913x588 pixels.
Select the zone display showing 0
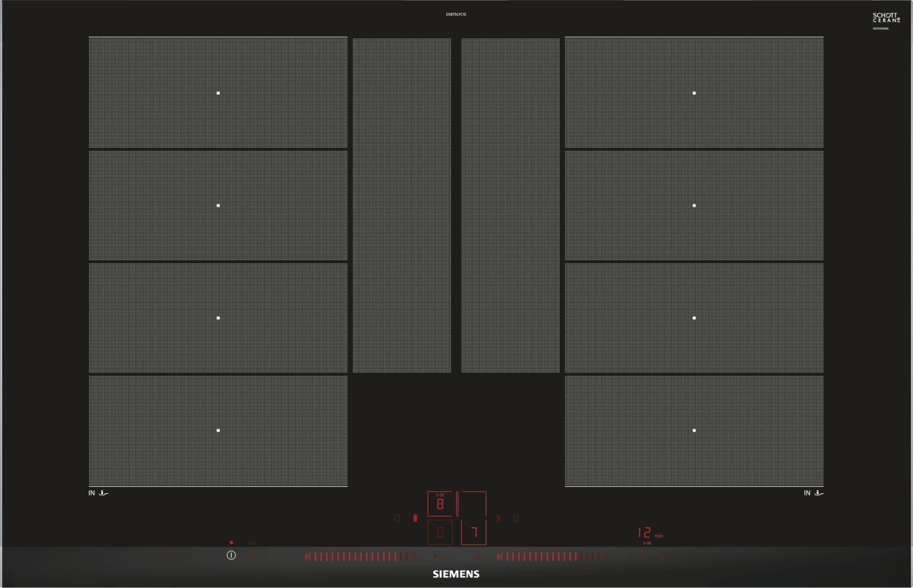[x=440, y=532]
